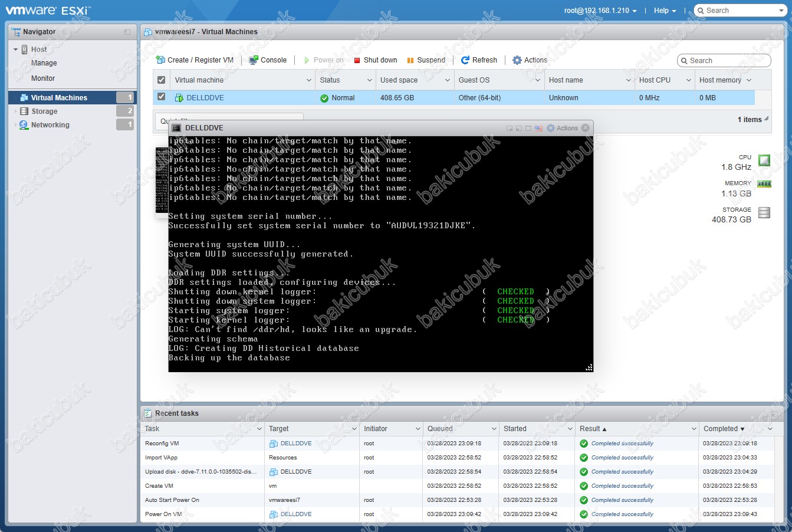Select Manage under Host
The image size is (792, 532).
44,63
